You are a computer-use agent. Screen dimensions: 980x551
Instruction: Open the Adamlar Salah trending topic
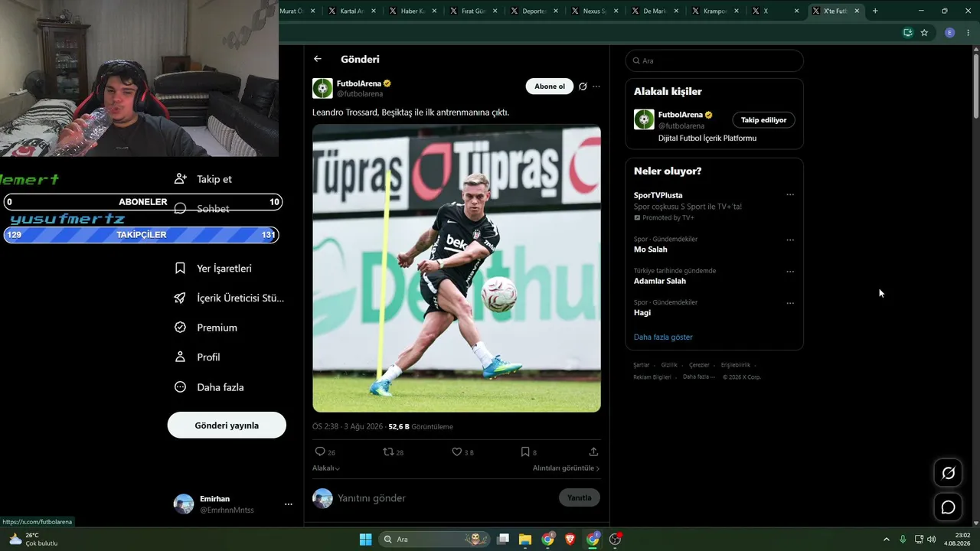tap(660, 281)
